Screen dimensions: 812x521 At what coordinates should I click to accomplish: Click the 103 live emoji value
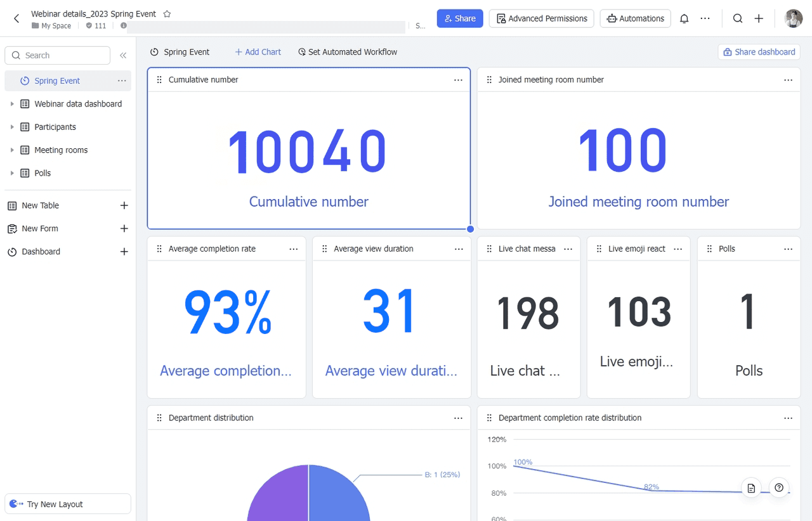click(639, 311)
